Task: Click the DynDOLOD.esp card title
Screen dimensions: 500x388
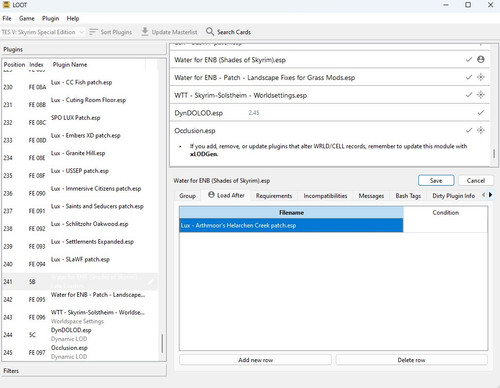Action: coord(198,113)
